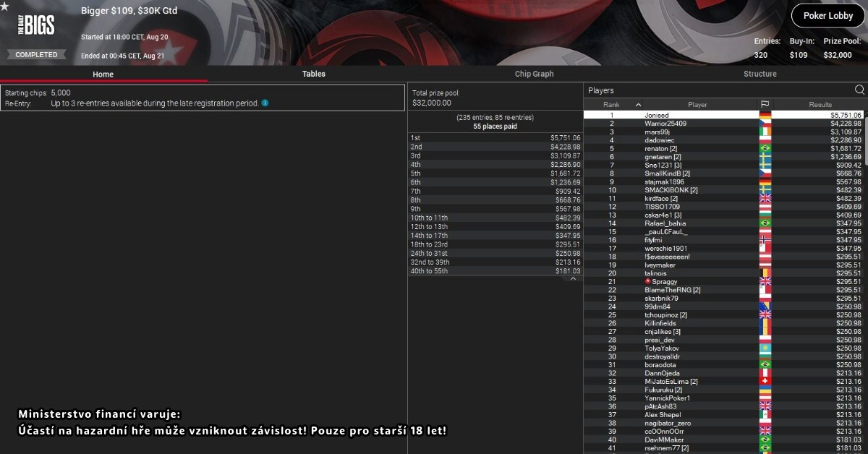Click the Ukrainian flag beside Fukuruku
This screenshot has height=454, width=868.
[765, 390]
